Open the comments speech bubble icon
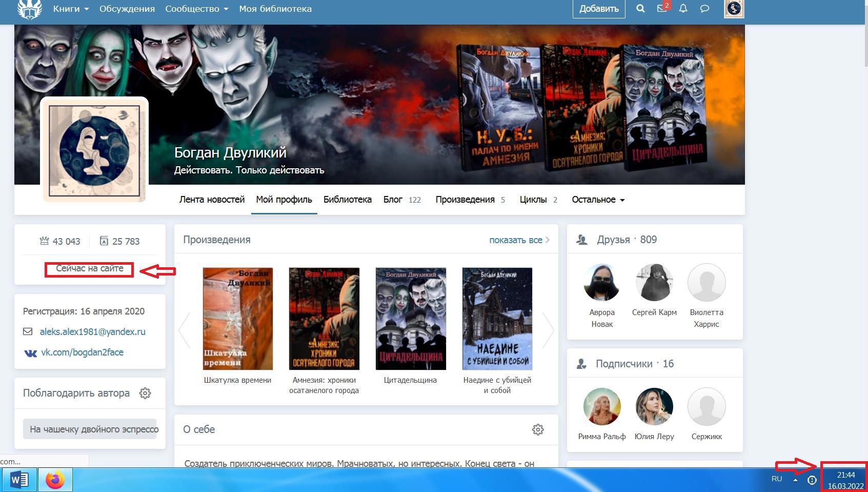Screen dimensions: 868x492 coord(704,9)
